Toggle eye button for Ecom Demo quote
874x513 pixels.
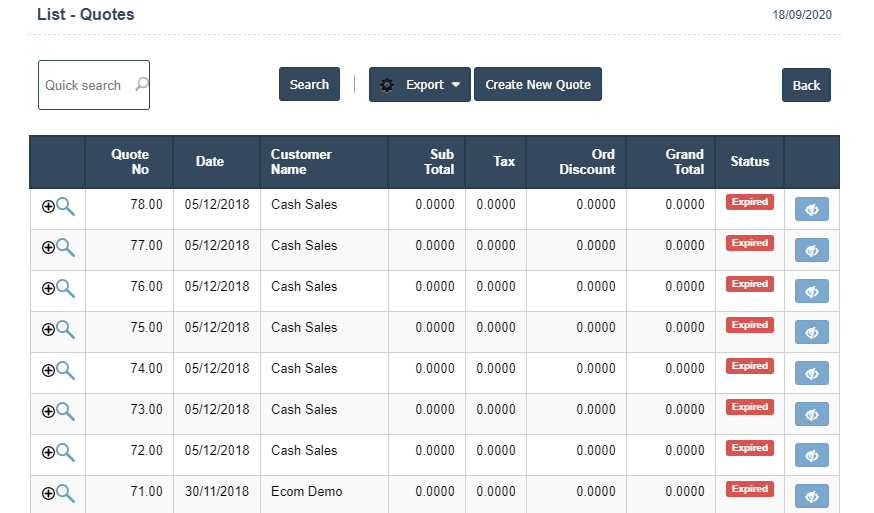(x=811, y=496)
